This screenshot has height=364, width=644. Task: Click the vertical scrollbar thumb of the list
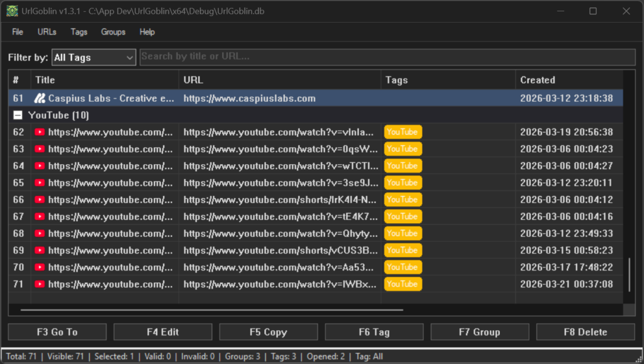pos(629,273)
